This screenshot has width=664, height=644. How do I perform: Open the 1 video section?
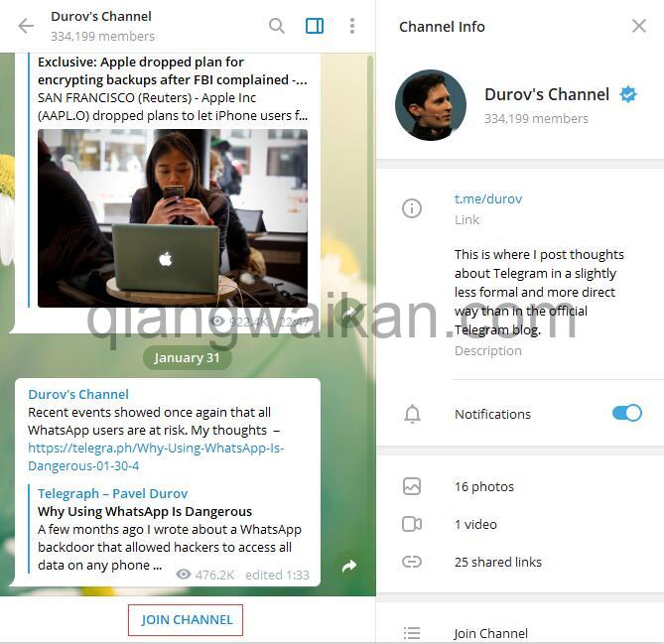coord(475,524)
